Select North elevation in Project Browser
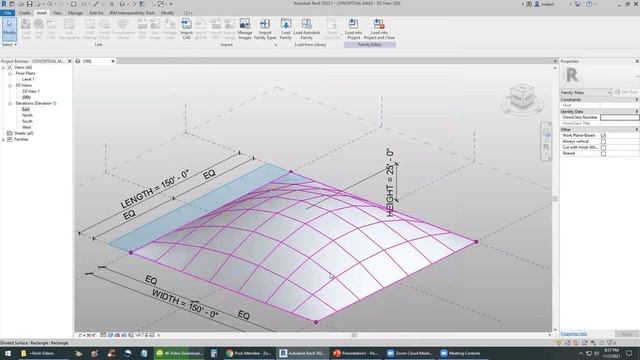The image size is (640, 360). click(x=27, y=116)
